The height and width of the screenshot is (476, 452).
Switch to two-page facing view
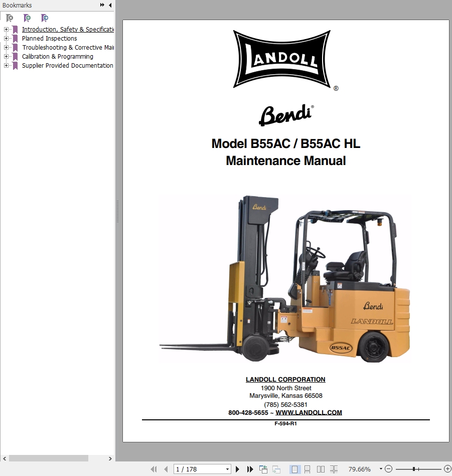click(x=321, y=469)
